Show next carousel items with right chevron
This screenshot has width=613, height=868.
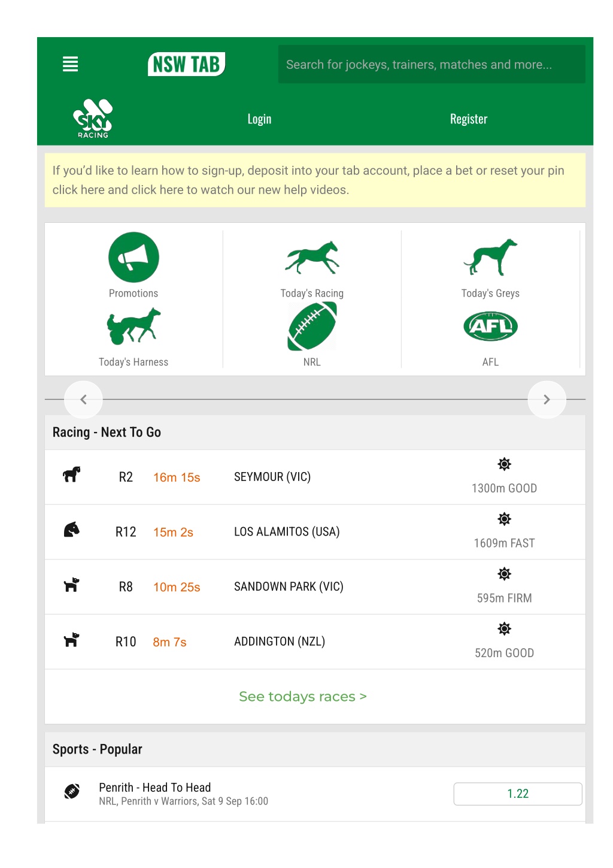[x=547, y=400]
